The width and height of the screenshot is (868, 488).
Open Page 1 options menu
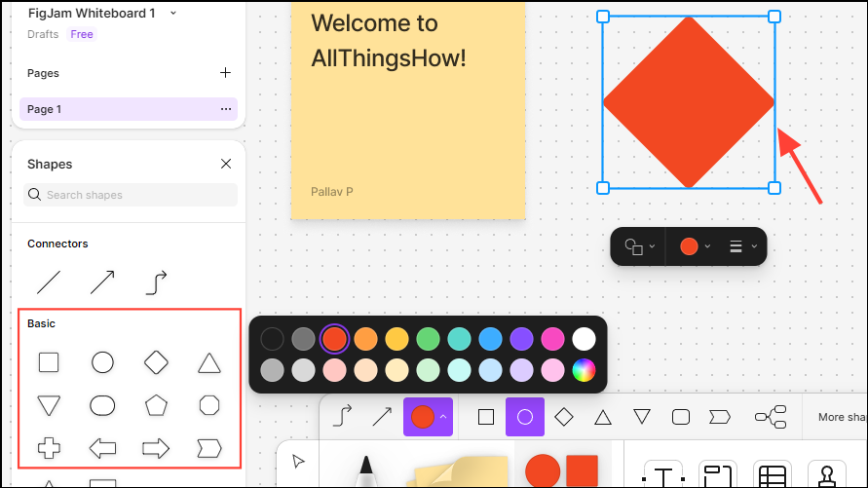[226, 109]
